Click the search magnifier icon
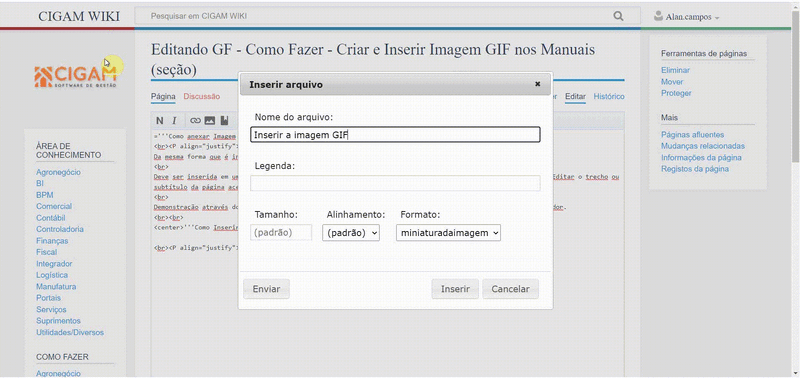 (618, 16)
